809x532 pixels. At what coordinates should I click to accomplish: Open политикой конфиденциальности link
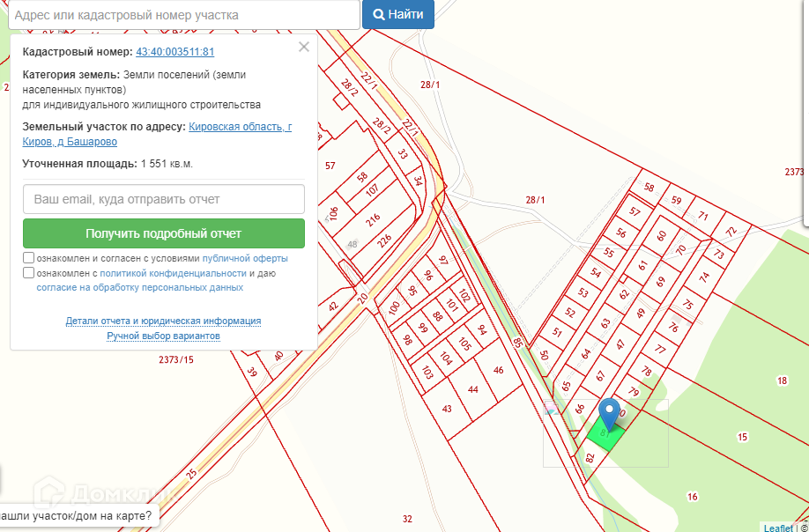coord(173,273)
